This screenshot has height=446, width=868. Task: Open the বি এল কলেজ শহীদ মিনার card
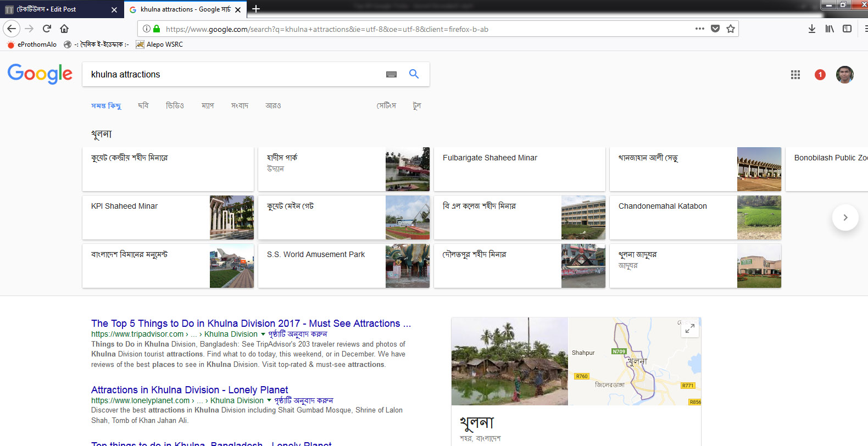520,218
